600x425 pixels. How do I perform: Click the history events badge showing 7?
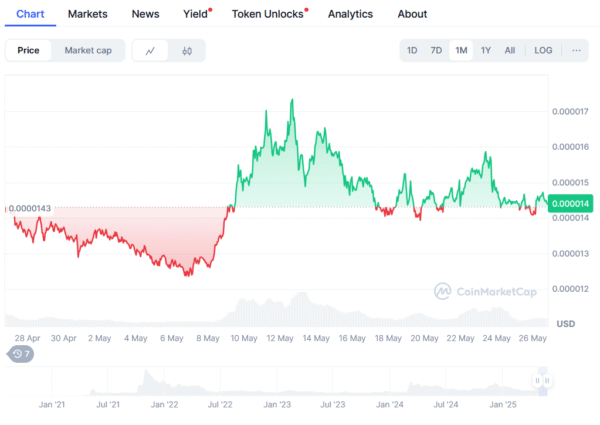click(x=21, y=354)
